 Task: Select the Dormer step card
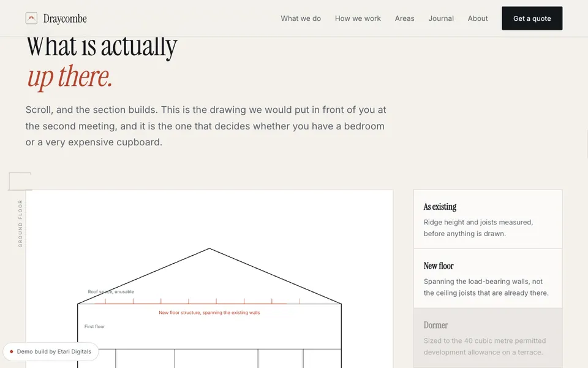488,337
